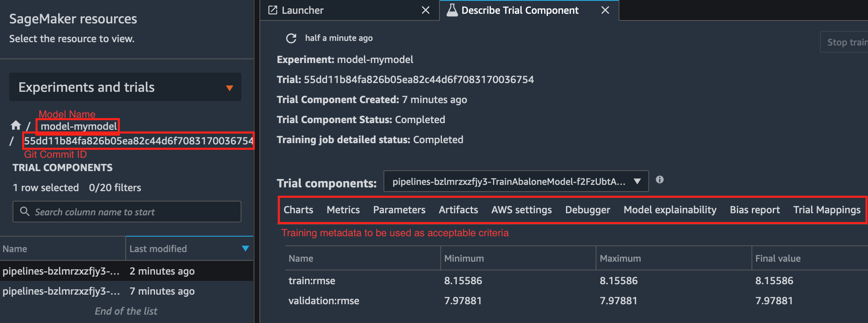Click the SageMaker resources heading
This screenshot has height=323, width=868.
click(x=73, y=19)
